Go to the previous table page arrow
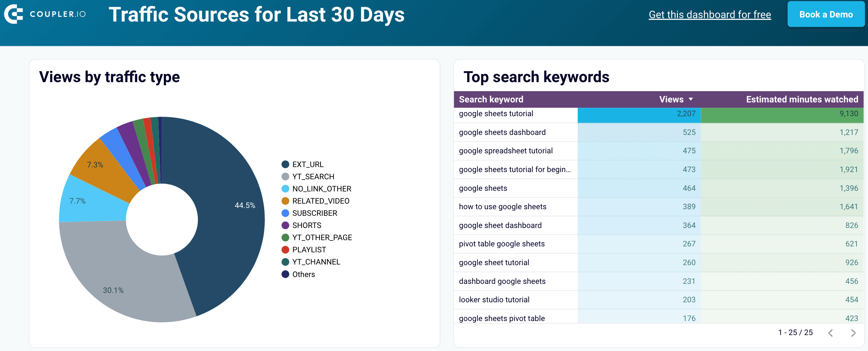 (830, 333)
